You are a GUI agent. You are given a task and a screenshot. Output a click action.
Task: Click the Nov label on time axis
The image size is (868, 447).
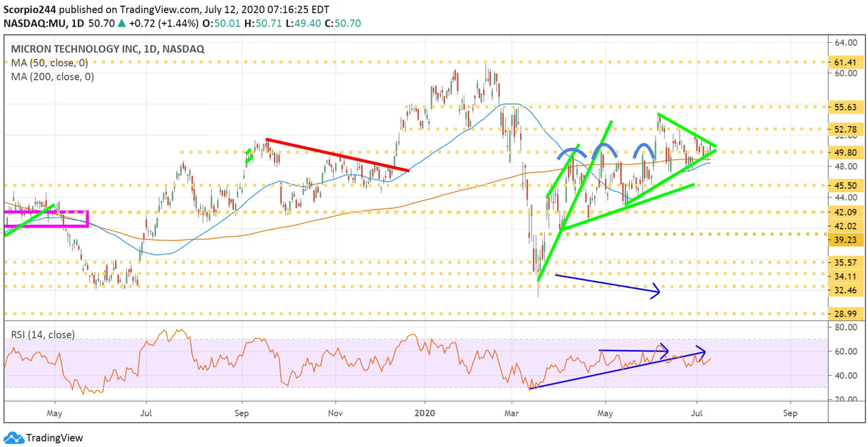336,413
